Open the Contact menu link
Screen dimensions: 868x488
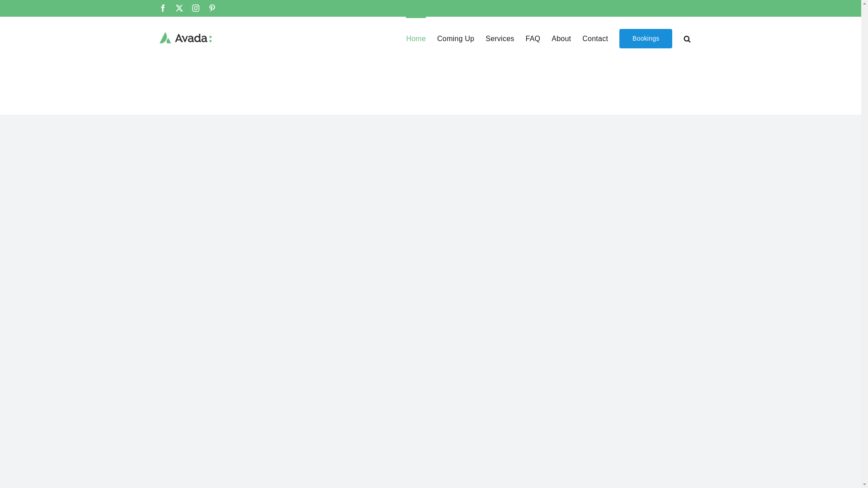(595, 39)
